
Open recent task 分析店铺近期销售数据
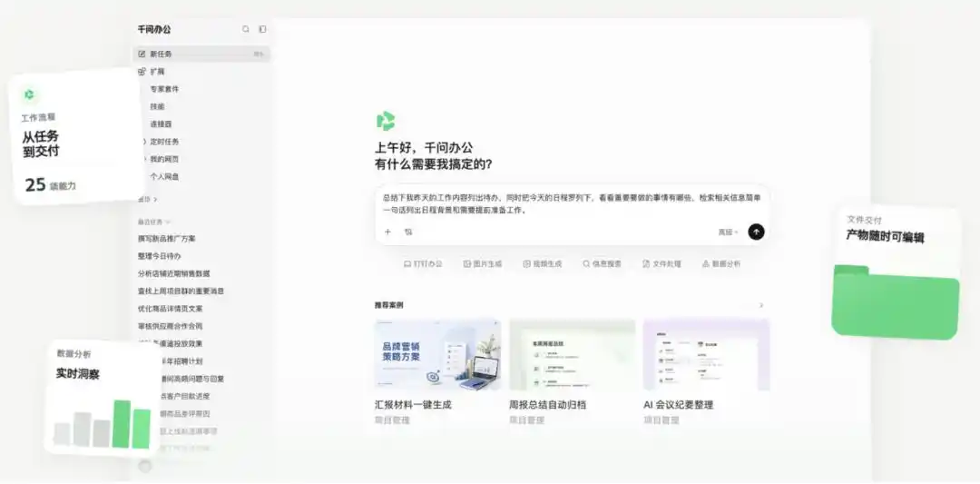173,273
